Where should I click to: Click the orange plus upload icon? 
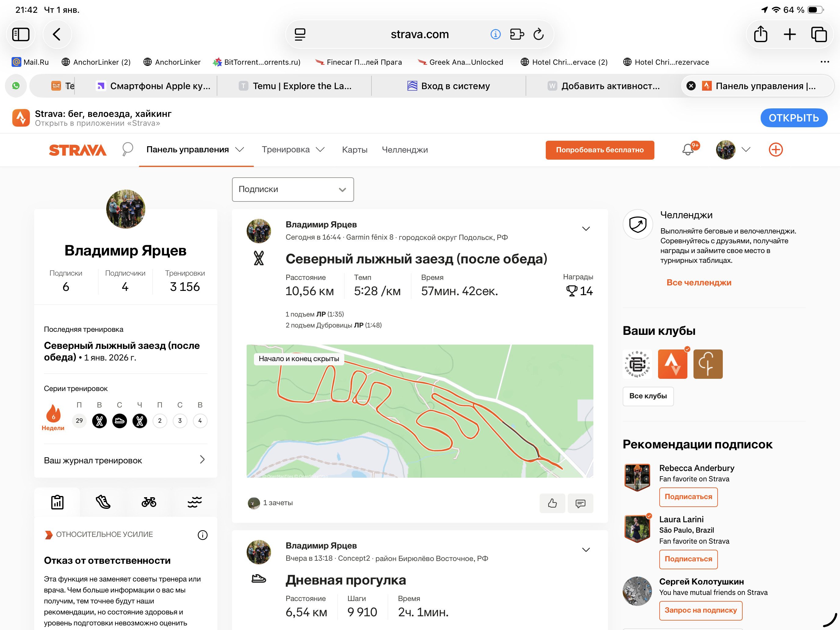coord(775,149)
